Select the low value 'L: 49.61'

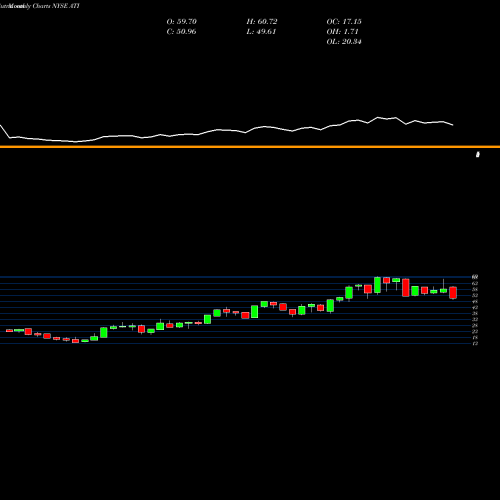[x=261, y=32]
